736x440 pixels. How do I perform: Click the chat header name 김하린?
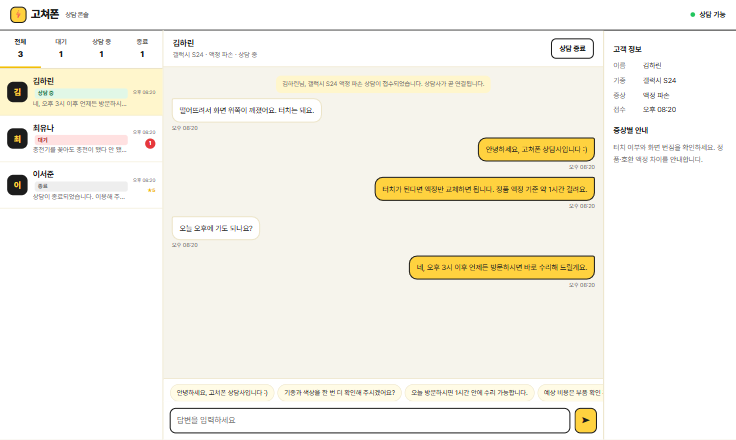[x=183, y=43]
